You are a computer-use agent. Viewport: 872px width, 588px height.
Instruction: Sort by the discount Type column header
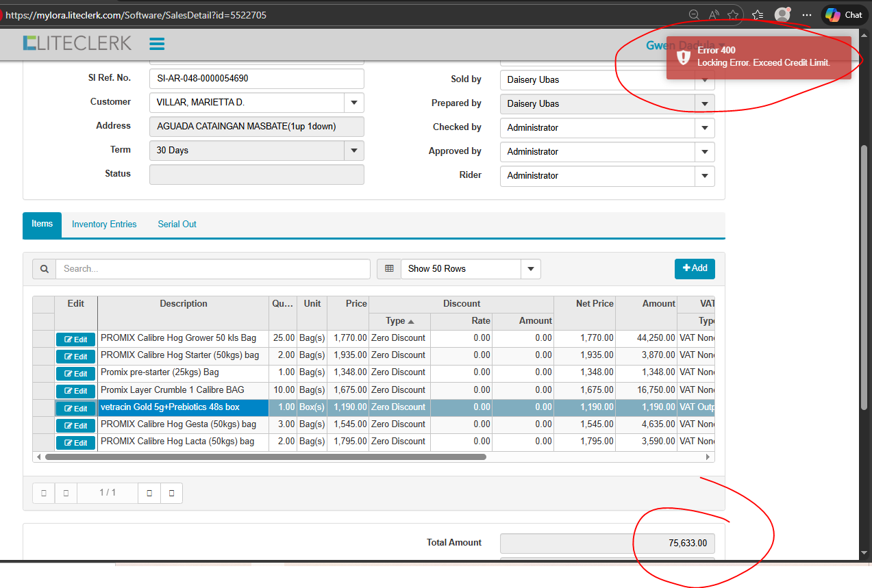[399, 320]
